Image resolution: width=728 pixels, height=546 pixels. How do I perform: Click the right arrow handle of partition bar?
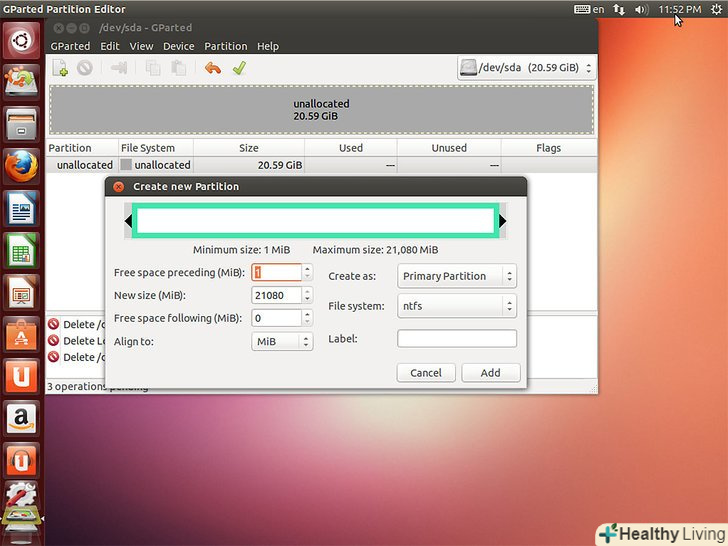point(503,221)
